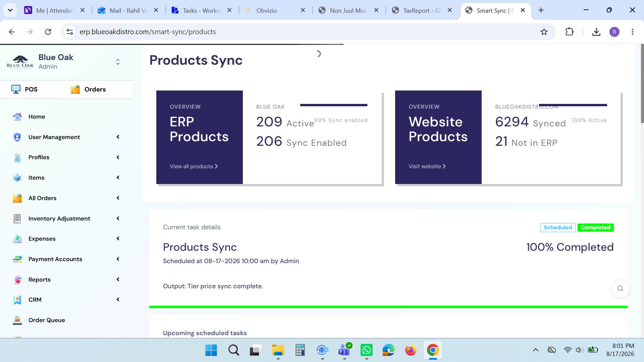644x362 pixels.
Task: Click the page vertical scrollbar
Action: 642,83
